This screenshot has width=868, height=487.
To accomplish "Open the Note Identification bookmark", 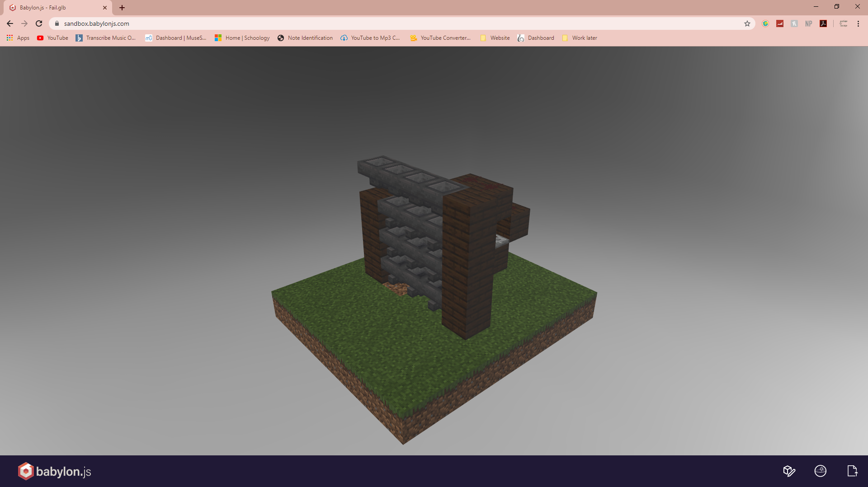I will pos(305,38).
